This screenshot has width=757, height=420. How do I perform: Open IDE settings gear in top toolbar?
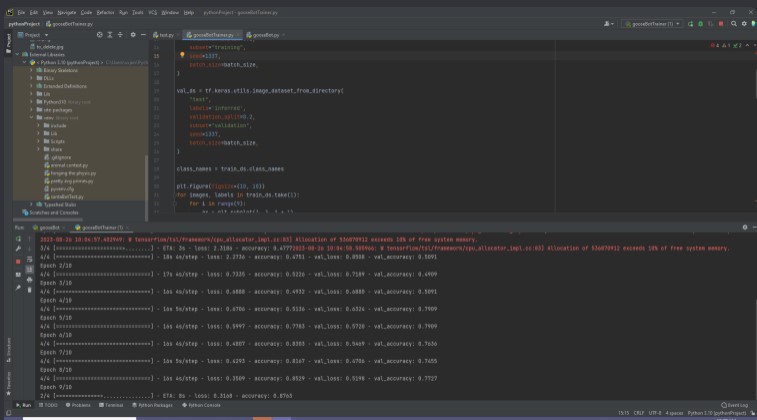744,24
